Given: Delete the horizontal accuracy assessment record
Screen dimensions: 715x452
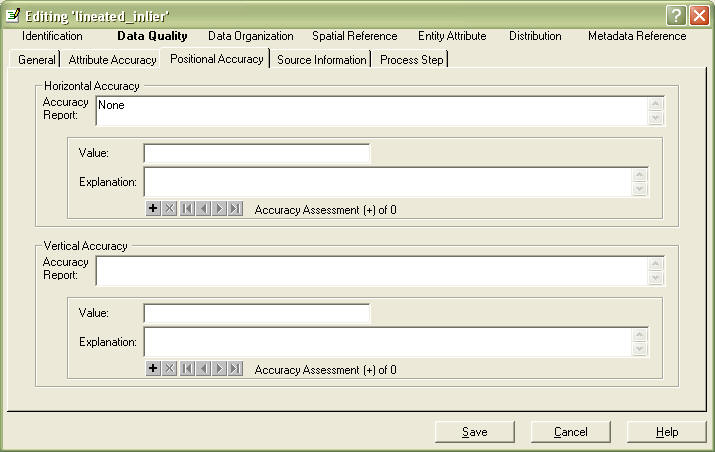Looking at the screenshot, I should click(x=169, y=209).
